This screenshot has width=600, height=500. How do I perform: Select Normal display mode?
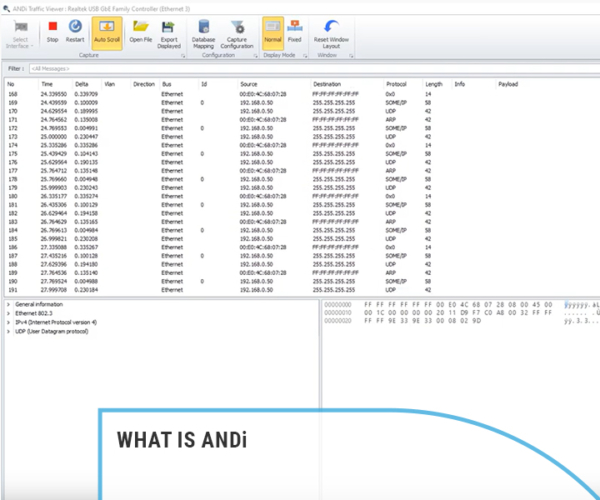[273, 34]
